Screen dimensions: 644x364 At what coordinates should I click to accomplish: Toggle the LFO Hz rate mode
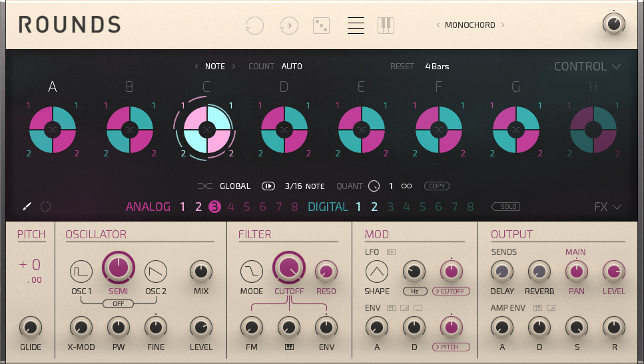pos(414,291)
